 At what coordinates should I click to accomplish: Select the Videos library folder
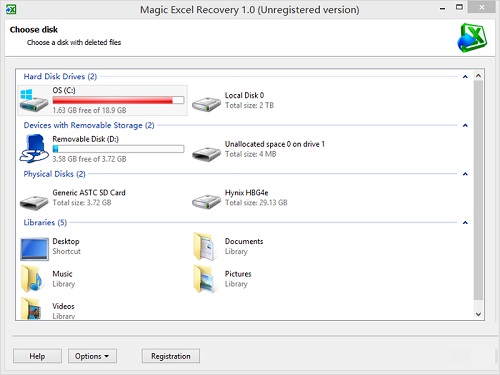tap(32, 309)
